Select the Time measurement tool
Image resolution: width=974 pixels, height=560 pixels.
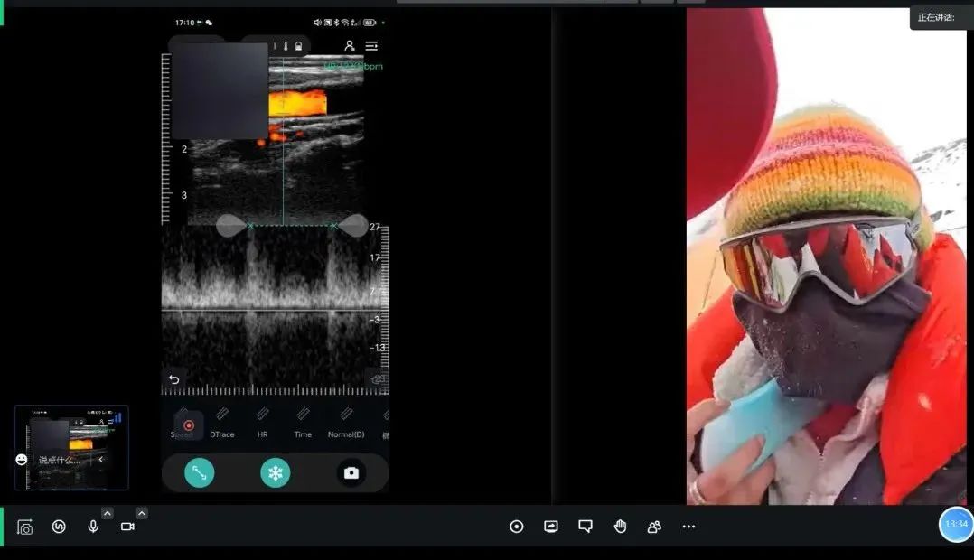click(303, 424)
